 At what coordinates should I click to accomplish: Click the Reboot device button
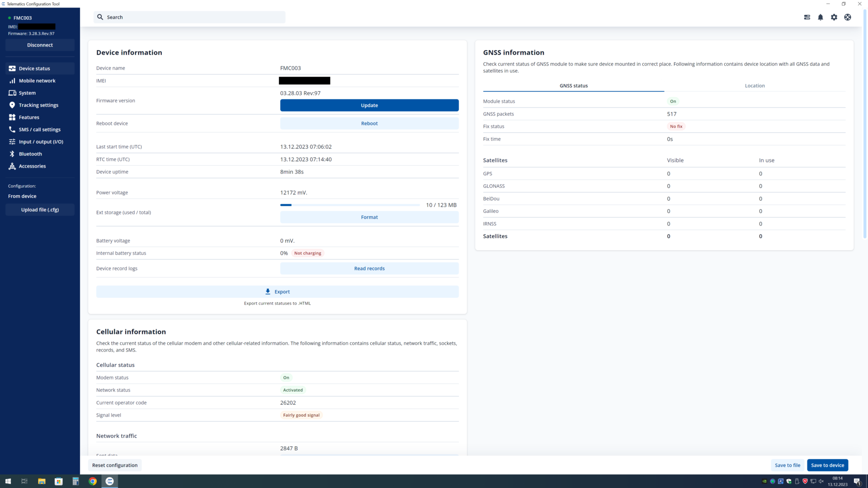pos(369,123)
